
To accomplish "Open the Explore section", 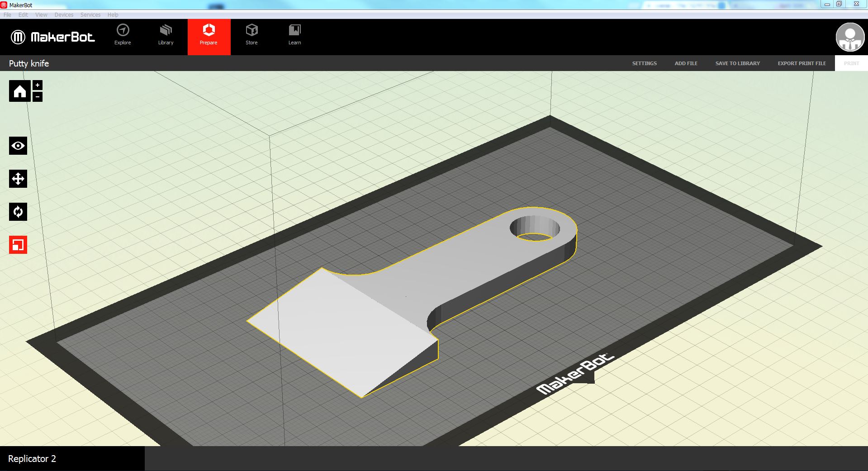I will click(x=123, y=35).
